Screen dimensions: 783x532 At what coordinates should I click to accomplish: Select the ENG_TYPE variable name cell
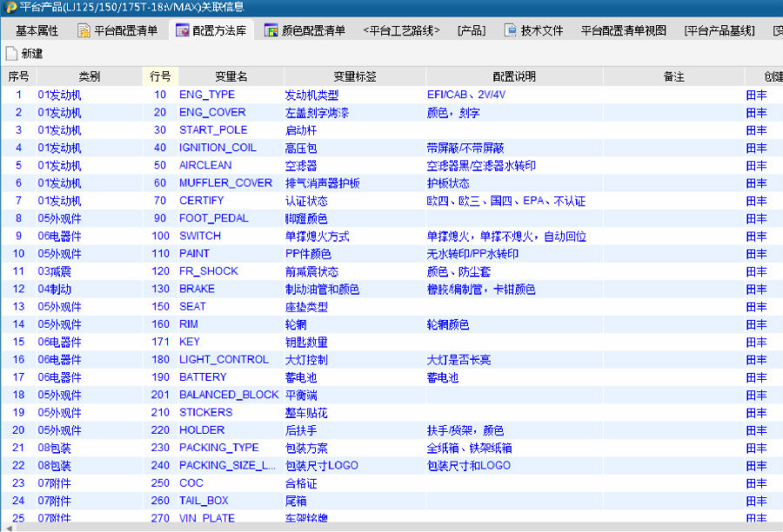tap(231, 95)
